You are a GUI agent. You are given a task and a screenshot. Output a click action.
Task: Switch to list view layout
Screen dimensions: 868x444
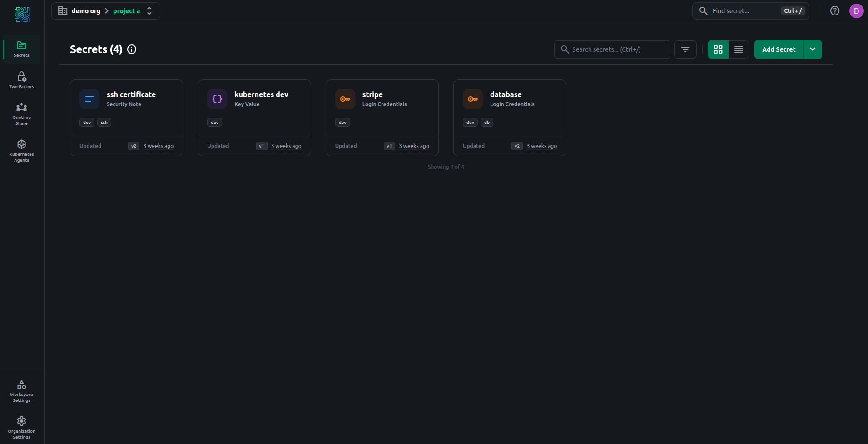(x=739, y=49)
